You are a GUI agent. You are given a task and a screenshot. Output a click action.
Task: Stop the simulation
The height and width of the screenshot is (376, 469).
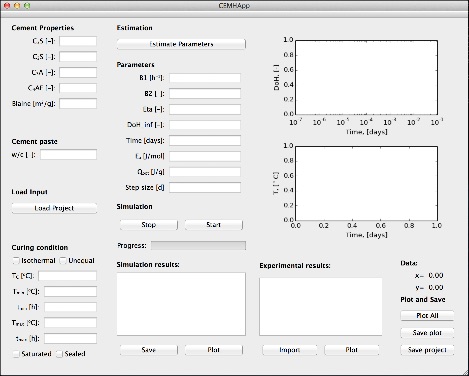click(149, 225)
